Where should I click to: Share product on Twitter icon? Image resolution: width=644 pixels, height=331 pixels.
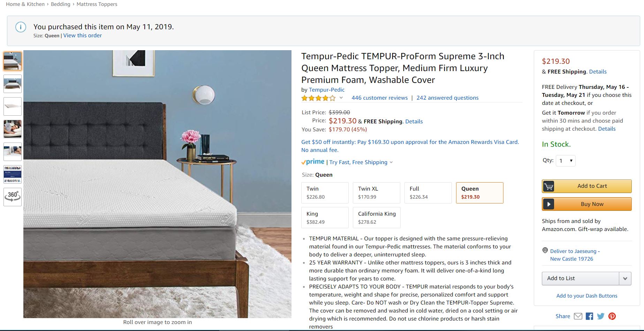click(x=600, y=316)
